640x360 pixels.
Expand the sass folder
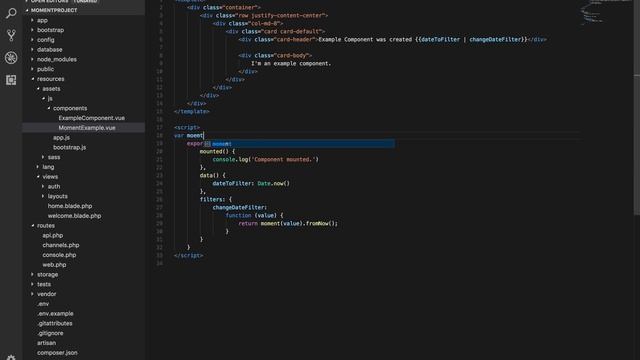click(x=54, y=157)
